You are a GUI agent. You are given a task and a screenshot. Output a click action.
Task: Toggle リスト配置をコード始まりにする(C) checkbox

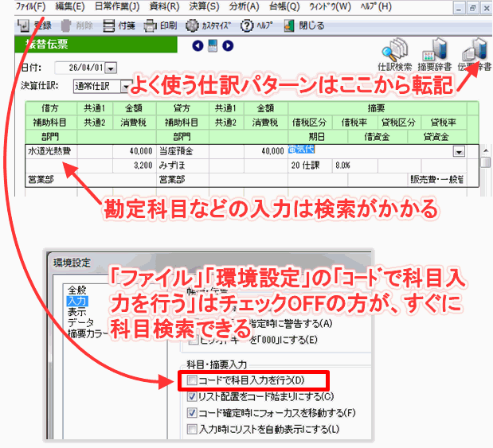[192, 397]
